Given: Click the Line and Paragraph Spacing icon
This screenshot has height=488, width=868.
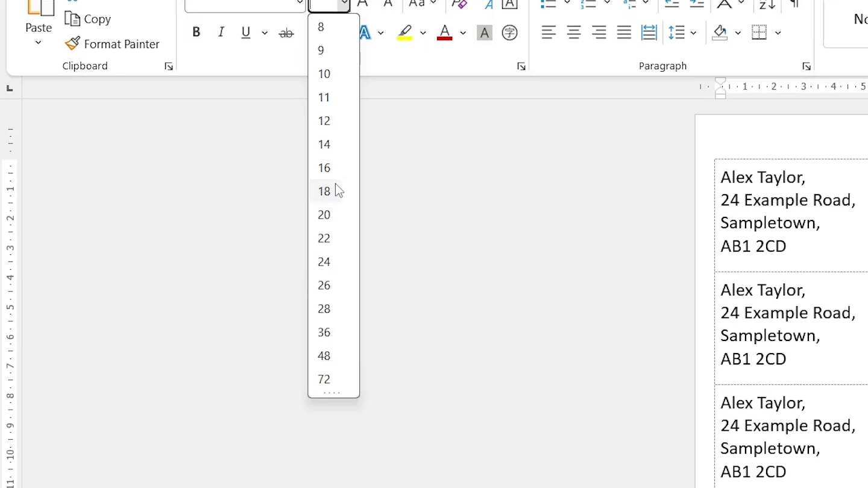Looking at the screenshot, I should point(677,33).
